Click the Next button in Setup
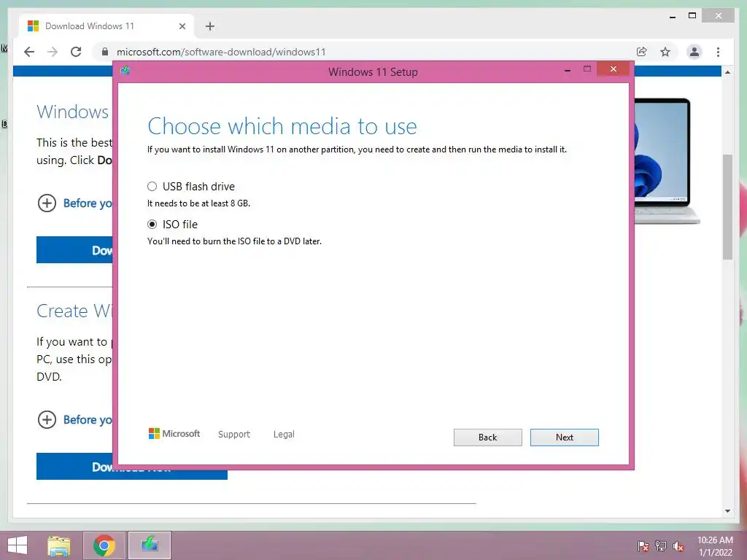Screen dimensions: 747x560 coord(564,437)
